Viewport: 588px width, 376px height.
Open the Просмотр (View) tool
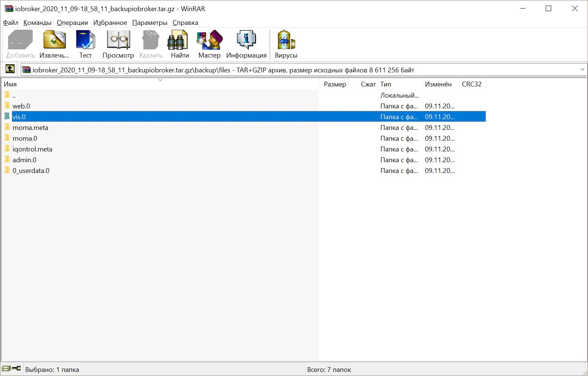118,40
